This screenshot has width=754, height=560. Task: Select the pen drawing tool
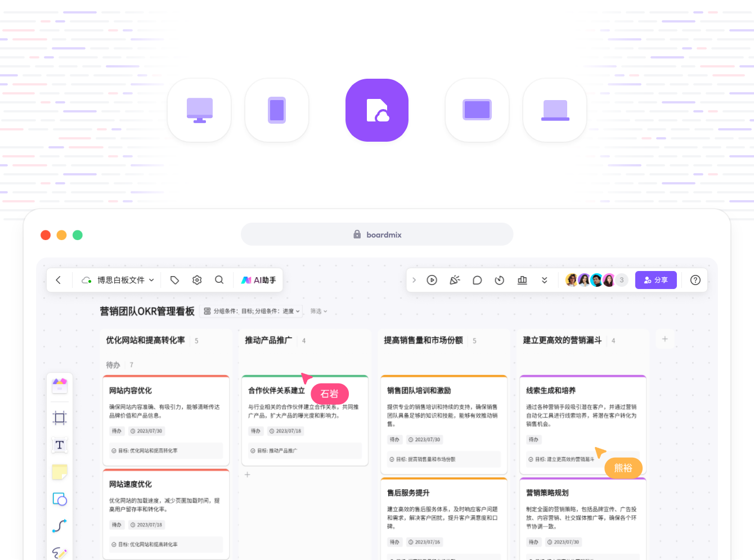click(x=60, y=553)
